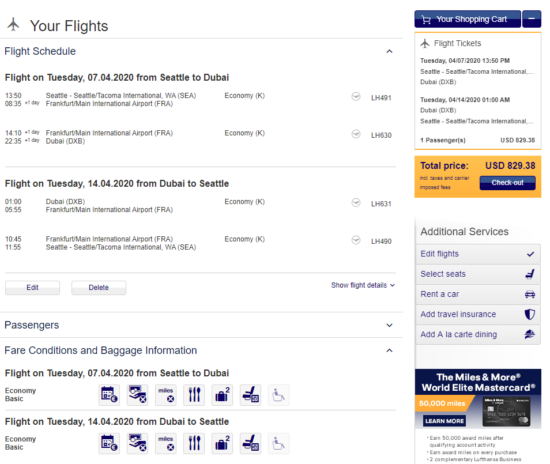Screen dimensions: 550x464
Task: Choose Add travel insurance
Action: [478, 314]
